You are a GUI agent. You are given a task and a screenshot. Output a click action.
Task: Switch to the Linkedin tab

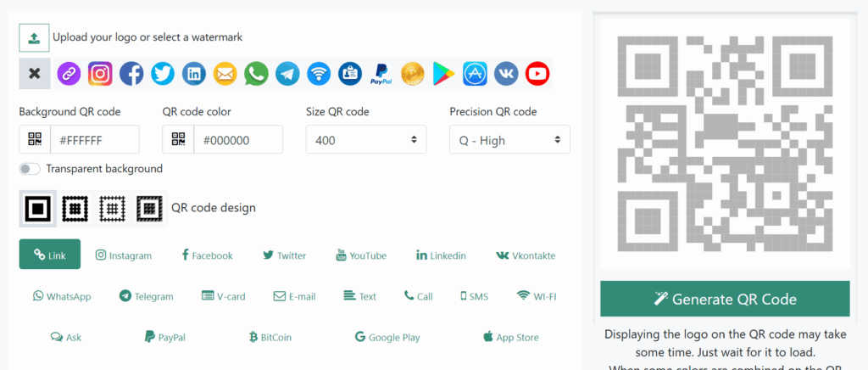[x=441, y=255]
